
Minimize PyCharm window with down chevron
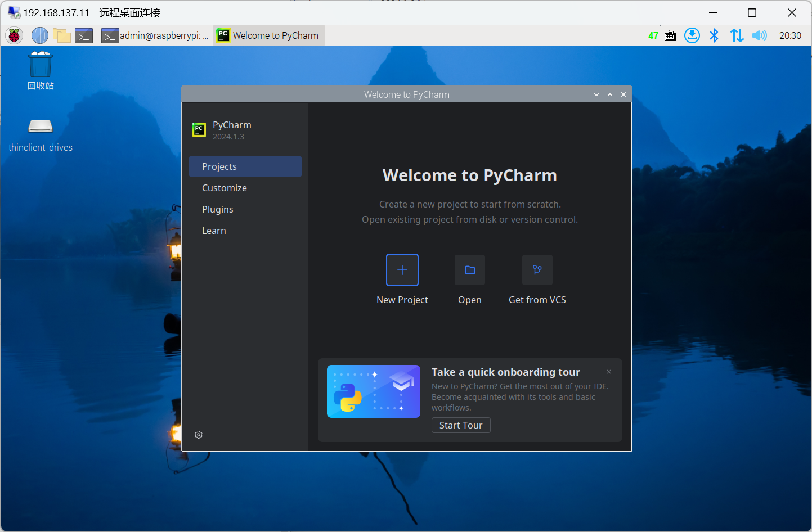[596, 94]
